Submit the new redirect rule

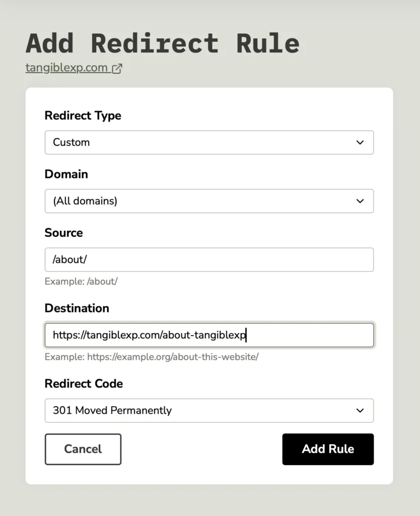tap(327, 449)
